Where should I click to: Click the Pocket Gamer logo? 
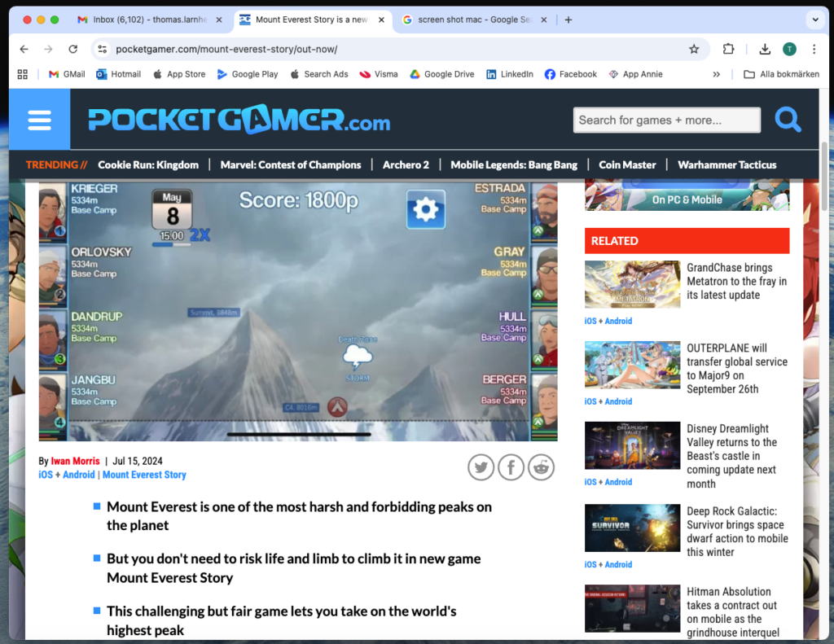(x=239, y=119)
